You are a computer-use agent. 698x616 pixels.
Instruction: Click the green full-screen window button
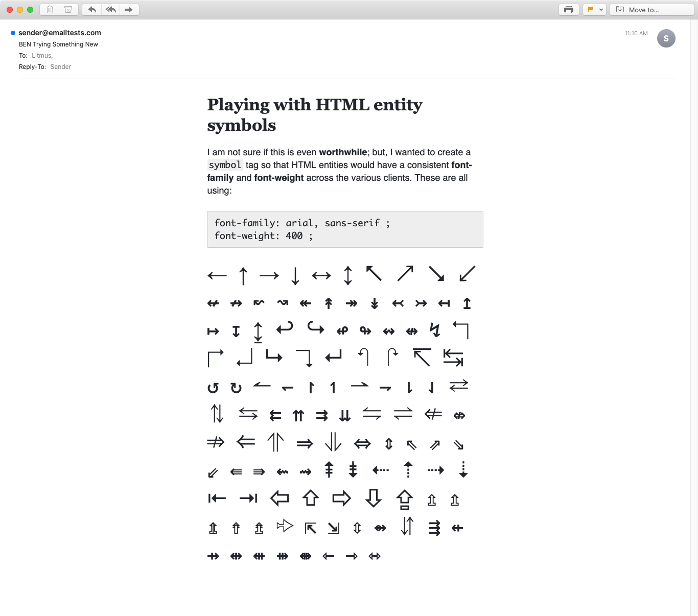click(x=30, y=10)
